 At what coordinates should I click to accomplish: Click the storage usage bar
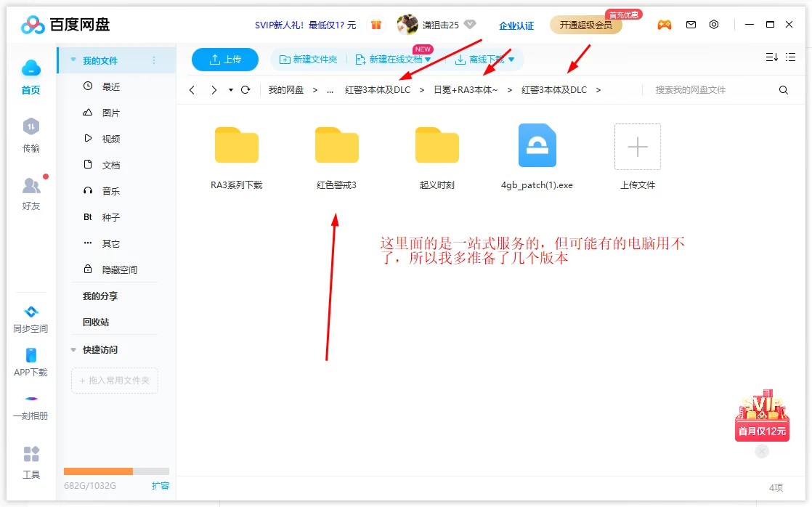point(116,471)
